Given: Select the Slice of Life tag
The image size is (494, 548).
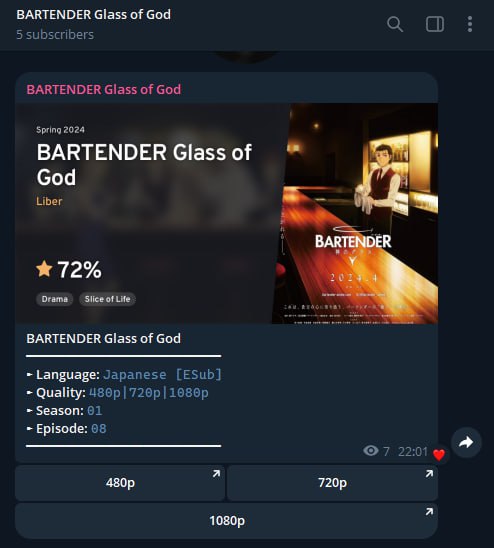Looking at the screenshot, I should pyautogui.click(x=107, y=299).
